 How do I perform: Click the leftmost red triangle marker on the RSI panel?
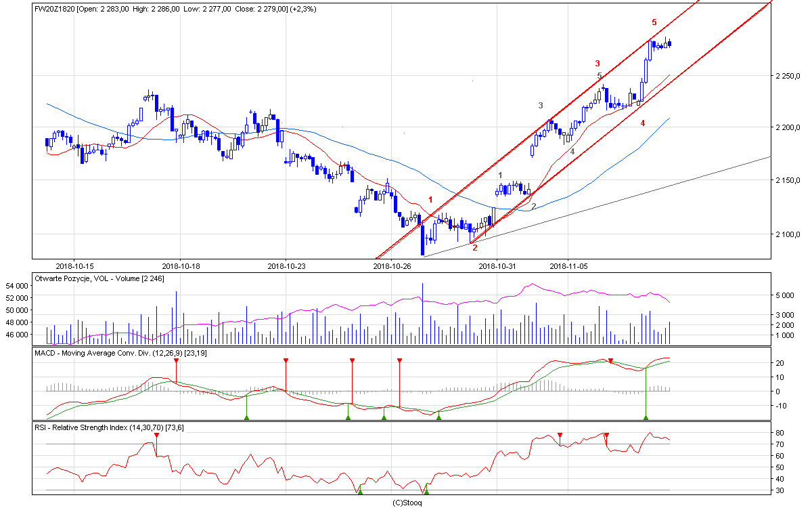pyautogui.click(x=156, y=435)
